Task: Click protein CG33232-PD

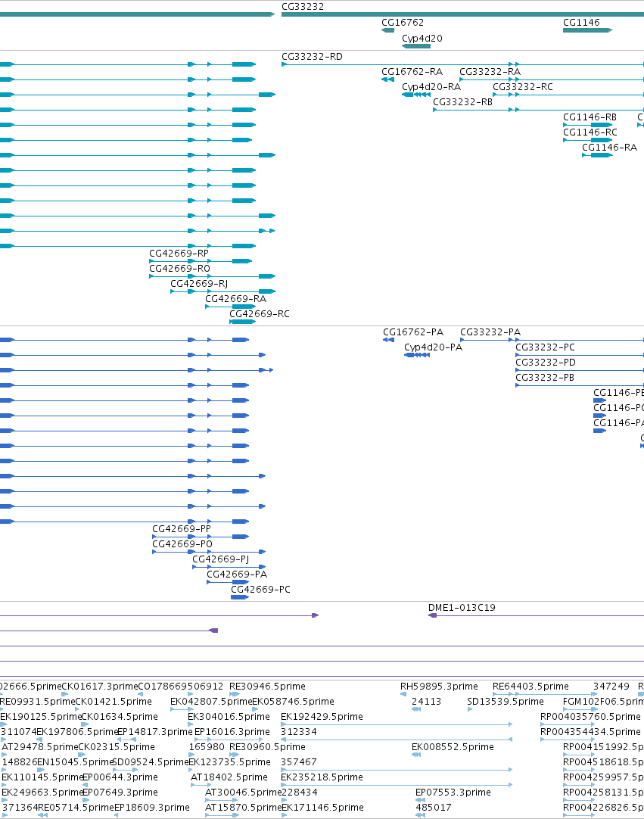Action: [546, 363]
